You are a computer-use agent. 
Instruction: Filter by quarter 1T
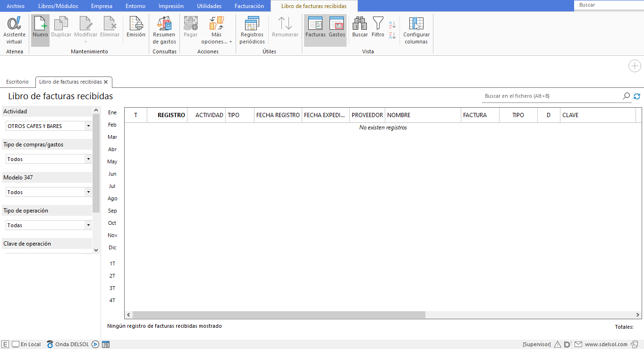click(112, 264)
